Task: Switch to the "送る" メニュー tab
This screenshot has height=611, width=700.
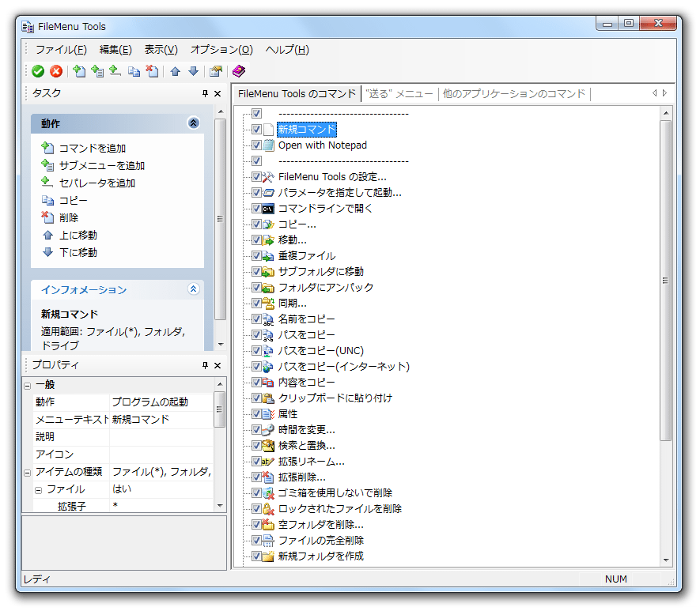Action: point(399,93)
